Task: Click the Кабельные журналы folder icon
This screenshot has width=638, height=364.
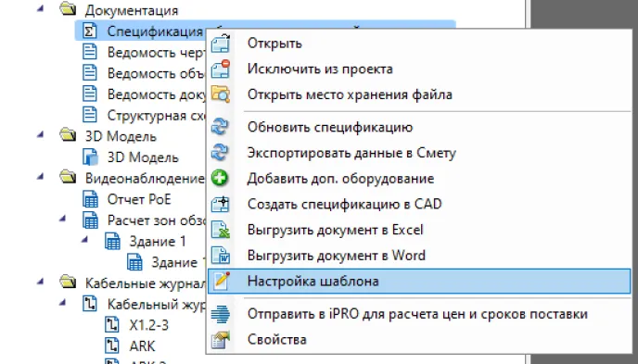Action: (68, 282)
